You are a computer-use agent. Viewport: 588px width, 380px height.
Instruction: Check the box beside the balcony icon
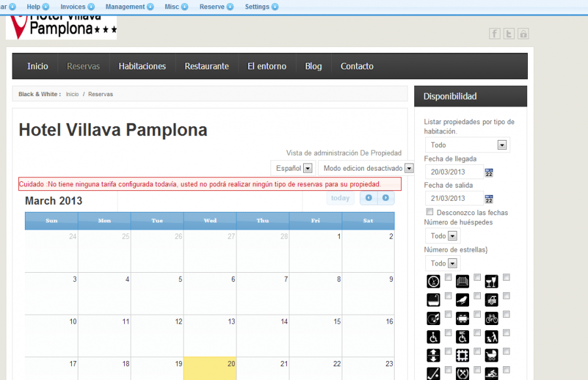click(477, 277)
